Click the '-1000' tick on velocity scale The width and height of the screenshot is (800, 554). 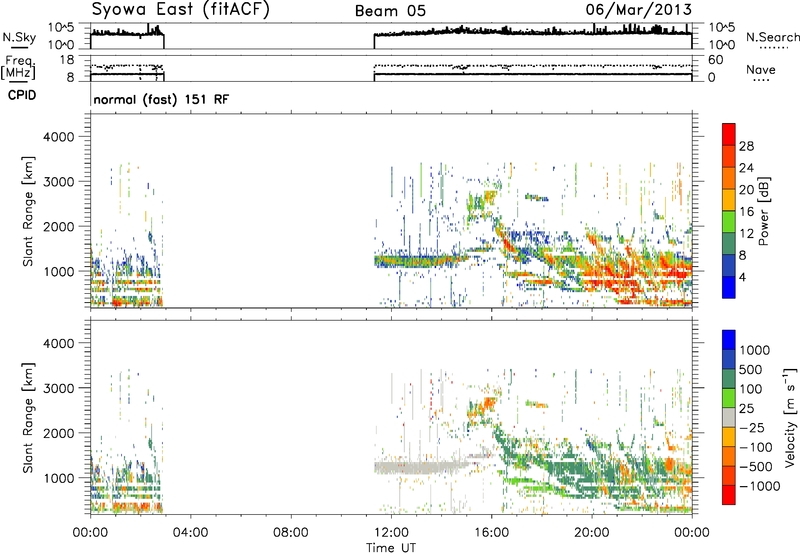(x=760, y=486)
